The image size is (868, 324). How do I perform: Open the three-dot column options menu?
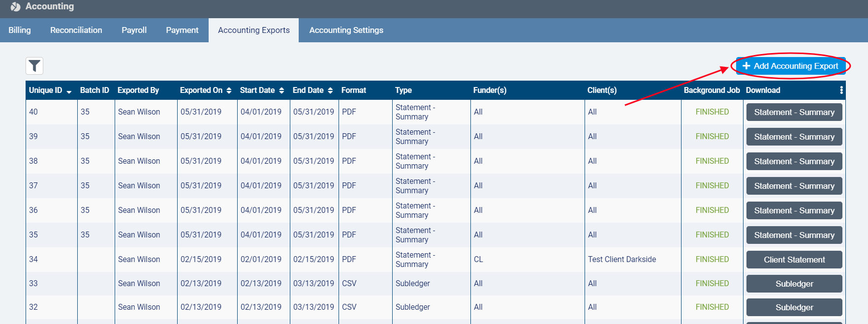[841, 90]
